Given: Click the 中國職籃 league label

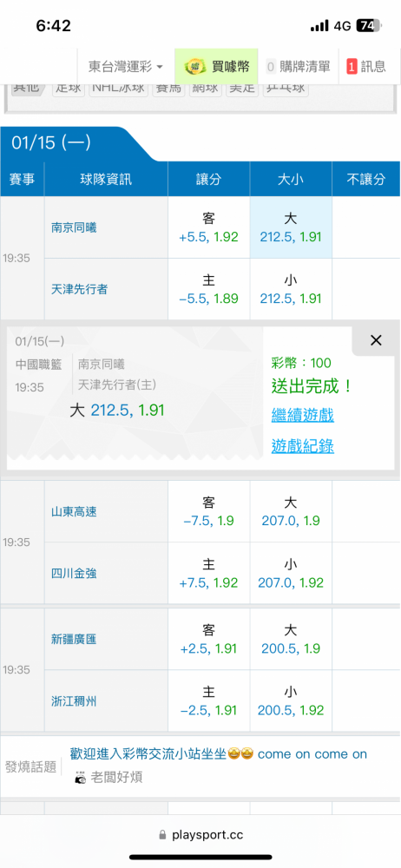Looking at the screenshot, I should click(x=39, y=364).
